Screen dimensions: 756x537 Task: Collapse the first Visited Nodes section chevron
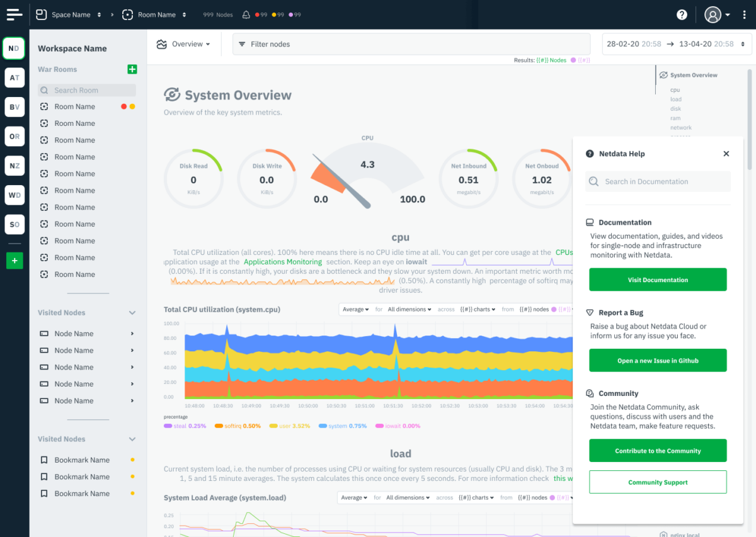(132, 313)
